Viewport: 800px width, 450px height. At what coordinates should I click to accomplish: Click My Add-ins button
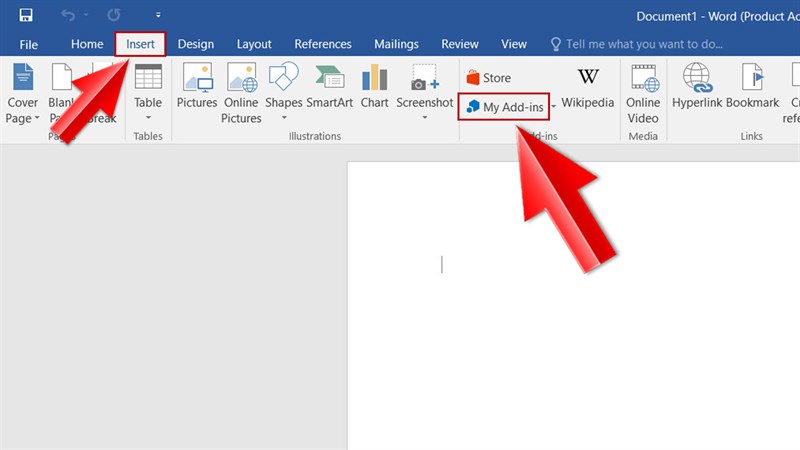[504, 107]
